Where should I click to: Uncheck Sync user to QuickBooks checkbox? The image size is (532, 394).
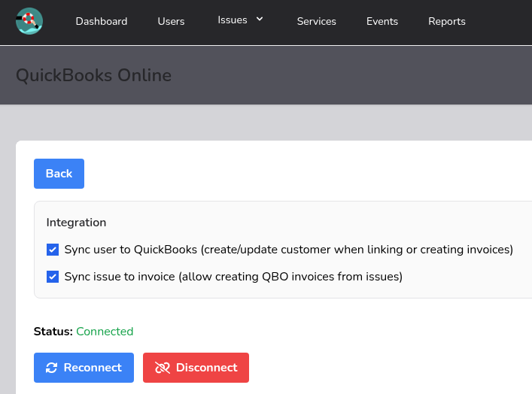coord(53,250)
